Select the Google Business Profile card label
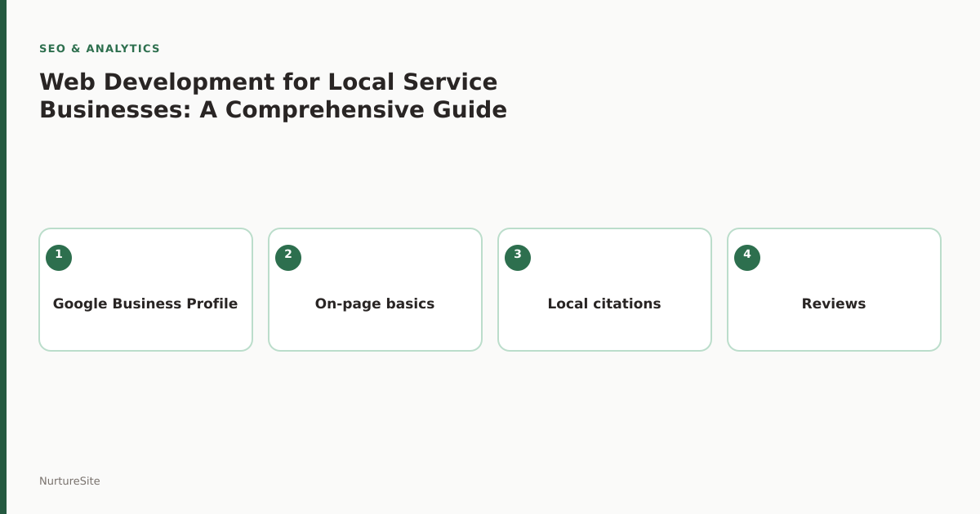Viewport: 980px width, 514px height. click(145, 304)
